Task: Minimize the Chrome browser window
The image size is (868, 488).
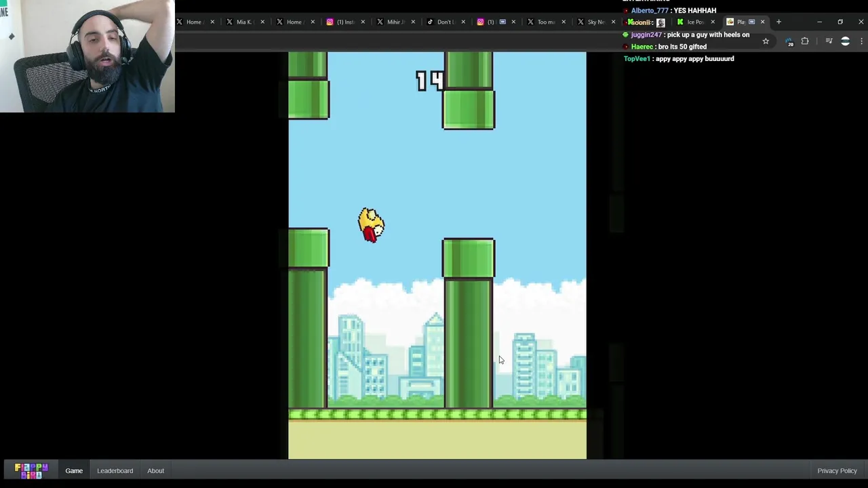Action: click(x=819, y=22)
